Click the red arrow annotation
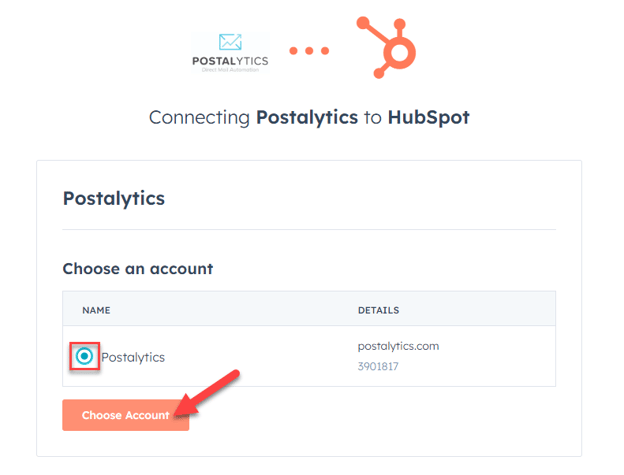 [207, 393]
